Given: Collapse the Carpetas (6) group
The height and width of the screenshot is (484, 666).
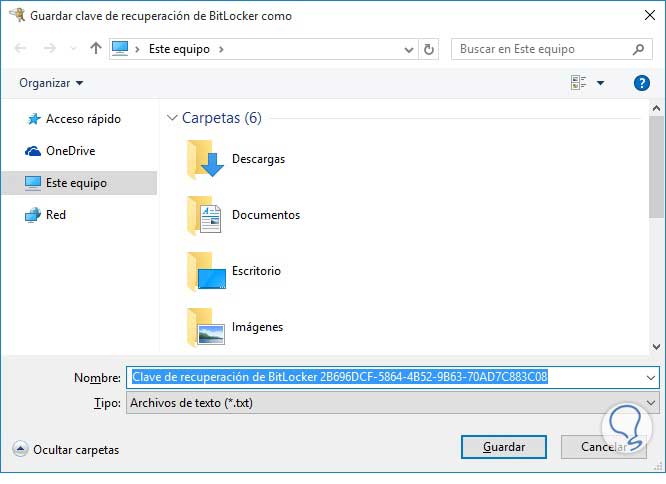Looking at the screenshot, I should coord(172,118).
